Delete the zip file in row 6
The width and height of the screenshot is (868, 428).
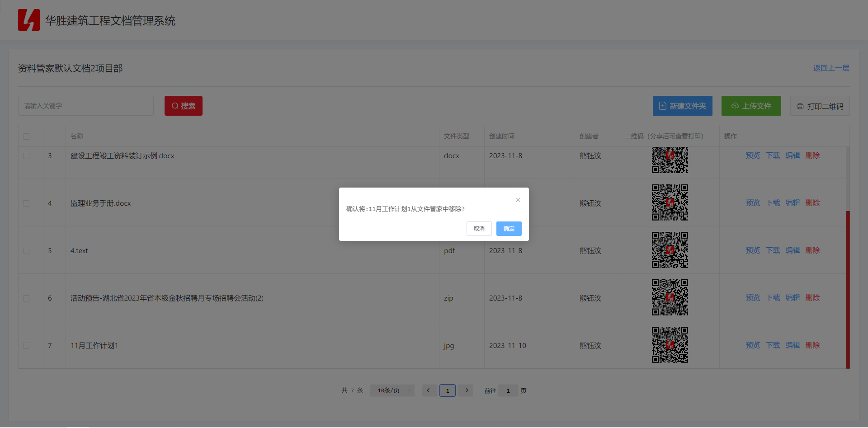point(813,298)
